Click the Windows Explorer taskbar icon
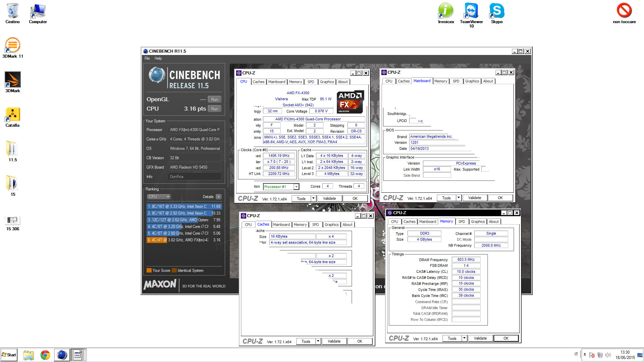 (29, 355)
